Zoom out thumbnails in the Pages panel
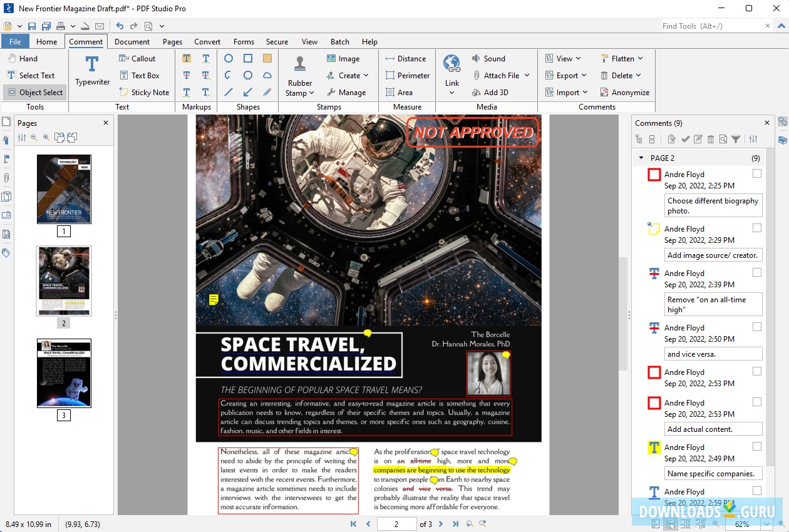 coord(34,138)
